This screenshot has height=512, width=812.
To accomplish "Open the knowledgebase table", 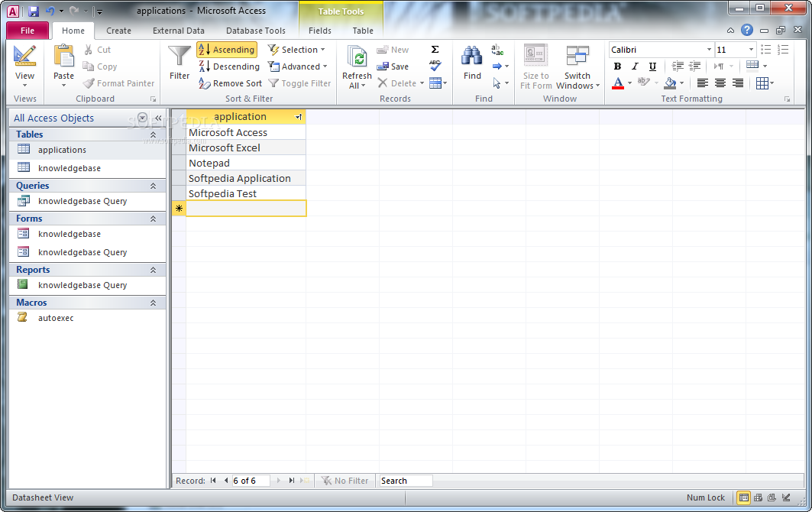I will tap(69, 168).
